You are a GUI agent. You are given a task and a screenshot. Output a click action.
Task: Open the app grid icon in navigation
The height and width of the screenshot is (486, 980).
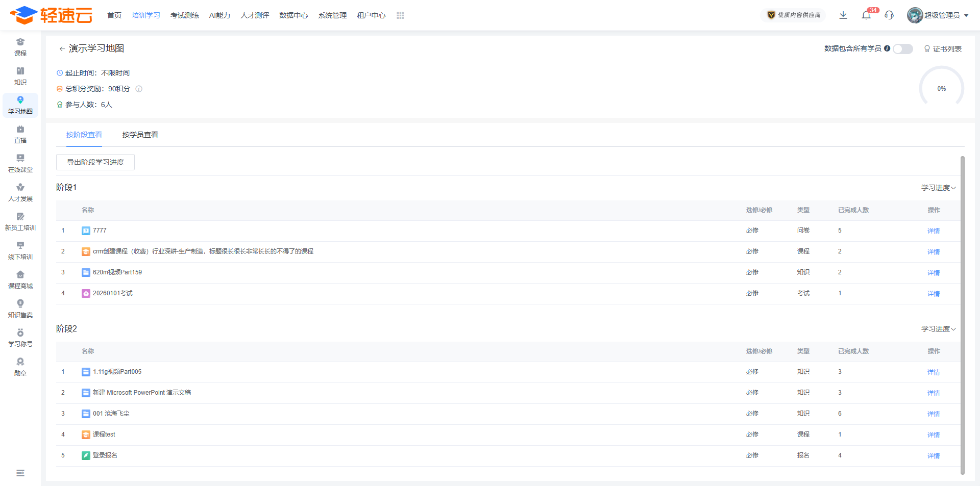[400, 16]
